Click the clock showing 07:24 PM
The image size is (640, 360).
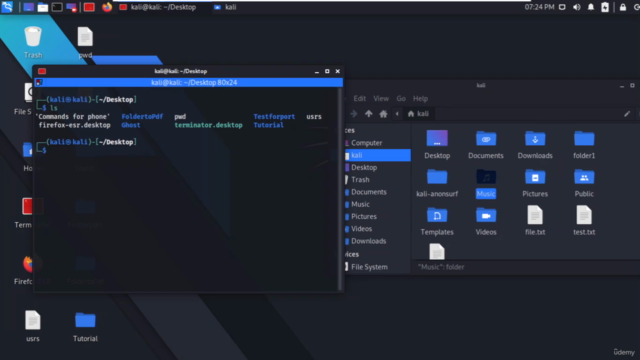pos(539,7)
